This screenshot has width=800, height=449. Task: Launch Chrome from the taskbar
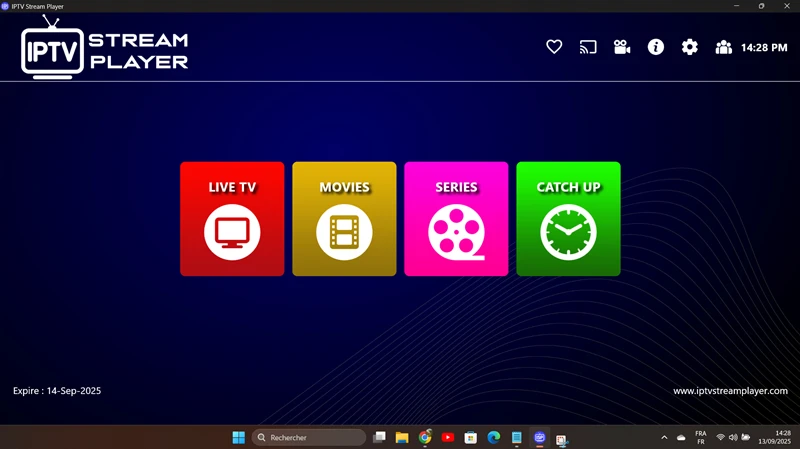point(425,437)
